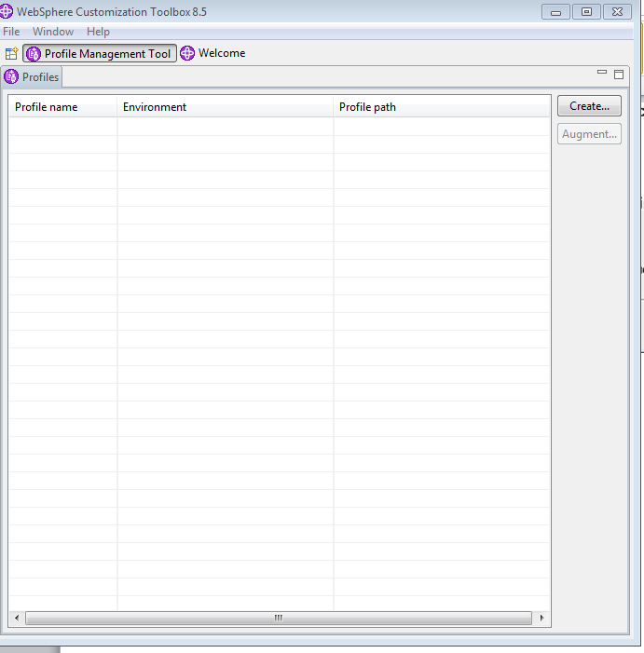Screen dimensions: 644x653
Task: Click the horizontal scrollbar right arrow
Action: tap(541, 618)
